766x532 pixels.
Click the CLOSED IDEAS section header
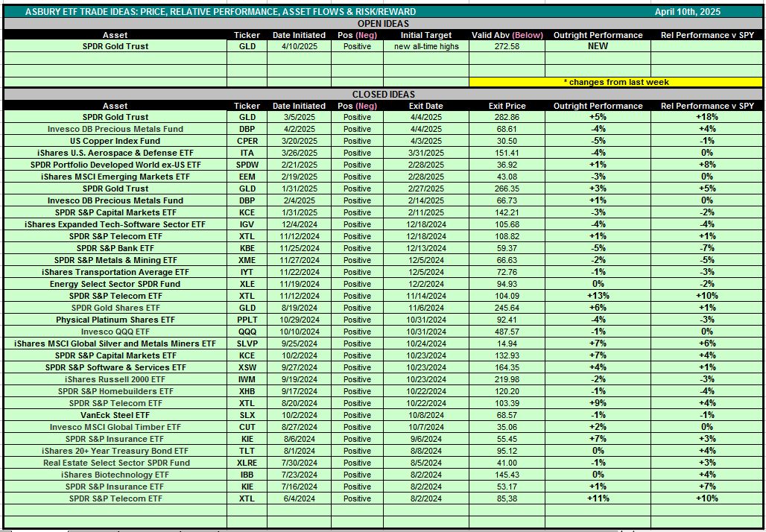[x=382, y=95]
